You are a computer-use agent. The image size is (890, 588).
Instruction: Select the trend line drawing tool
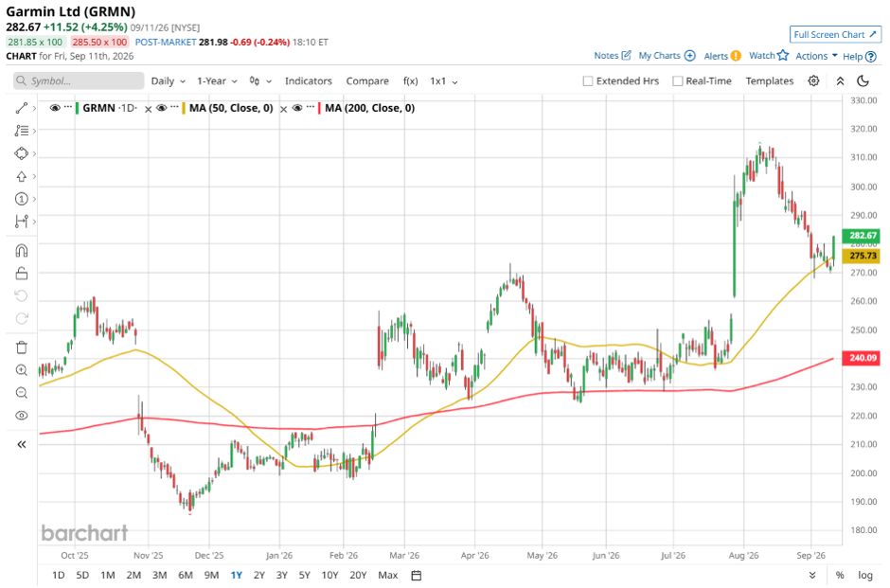coord(21,108)
